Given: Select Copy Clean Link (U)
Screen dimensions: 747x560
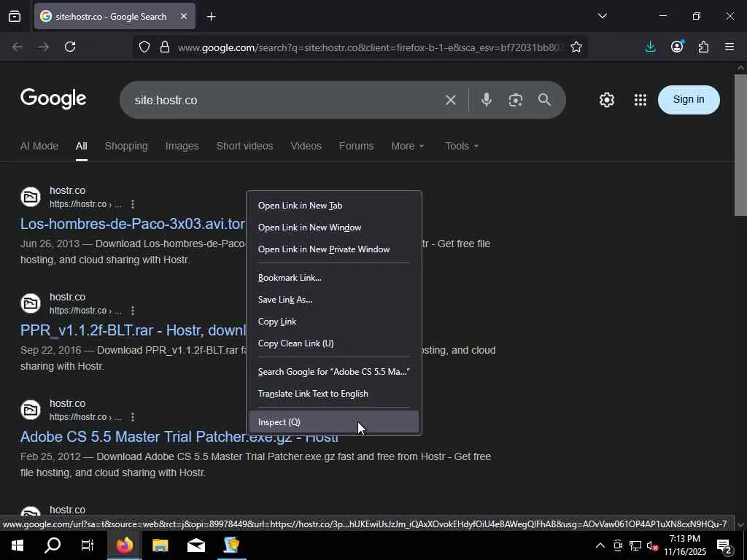Looking at the screenshot, I should (334, 343).
